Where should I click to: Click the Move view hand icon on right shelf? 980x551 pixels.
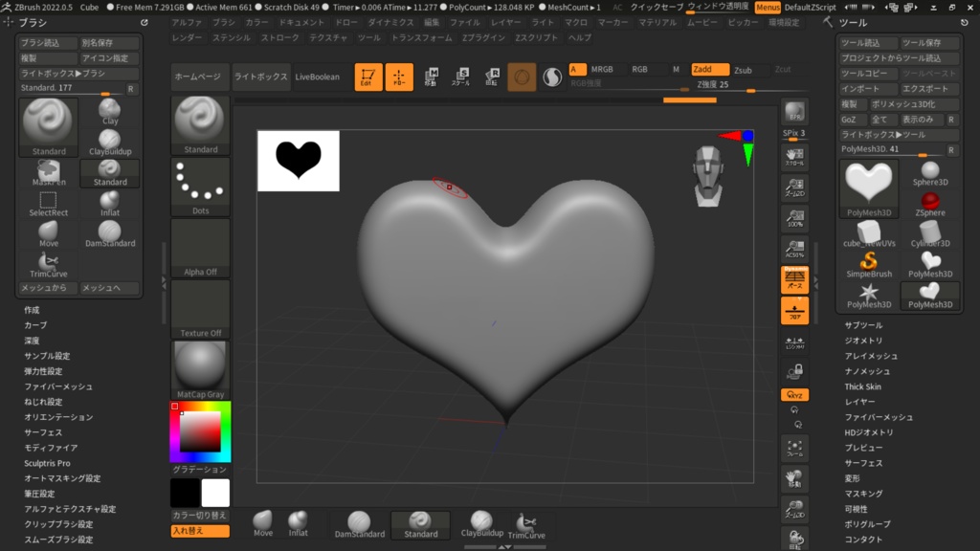pyautogui.click(x=794, y=478)
